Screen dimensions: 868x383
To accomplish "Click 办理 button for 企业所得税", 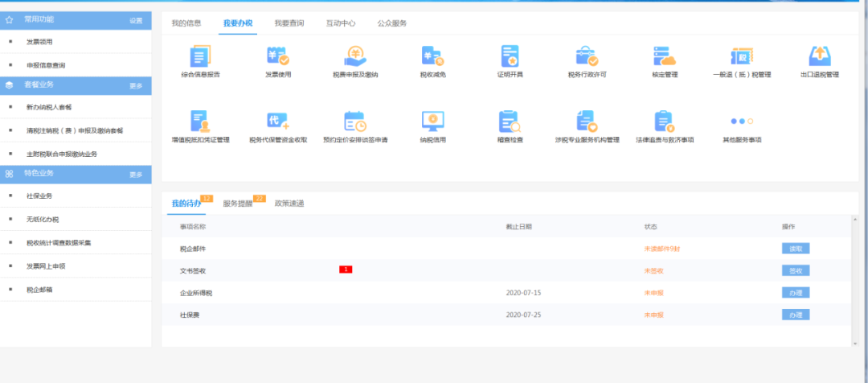I will (x=796, y=293).
